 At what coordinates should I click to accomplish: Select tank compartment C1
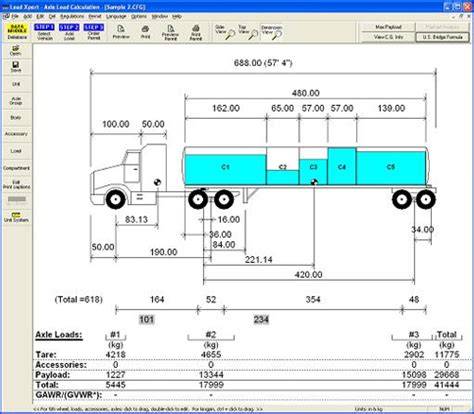click(225, 169)
